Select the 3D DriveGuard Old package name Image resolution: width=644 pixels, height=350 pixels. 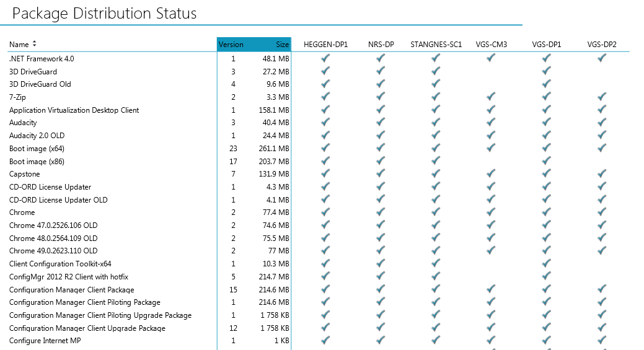pos(40,84)
